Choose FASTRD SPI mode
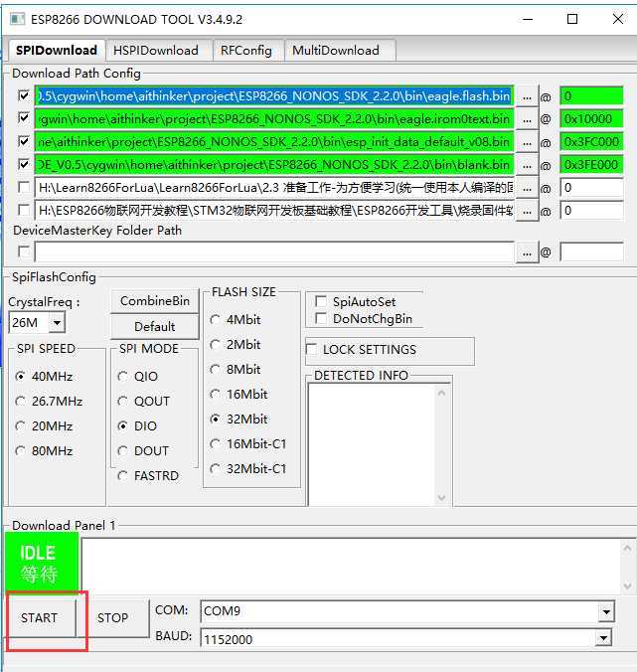The image size is (637, 672). (x=122, y=476)
